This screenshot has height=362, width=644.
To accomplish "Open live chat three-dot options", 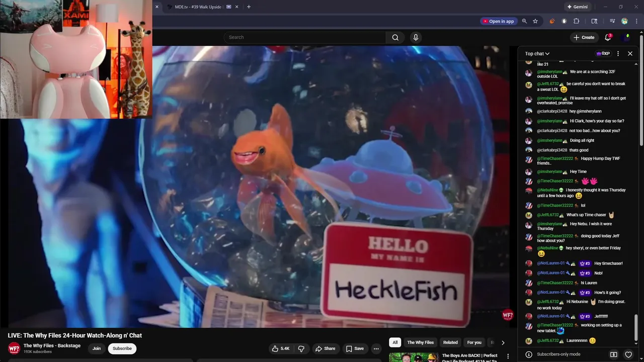I will (x=618, y=53).
